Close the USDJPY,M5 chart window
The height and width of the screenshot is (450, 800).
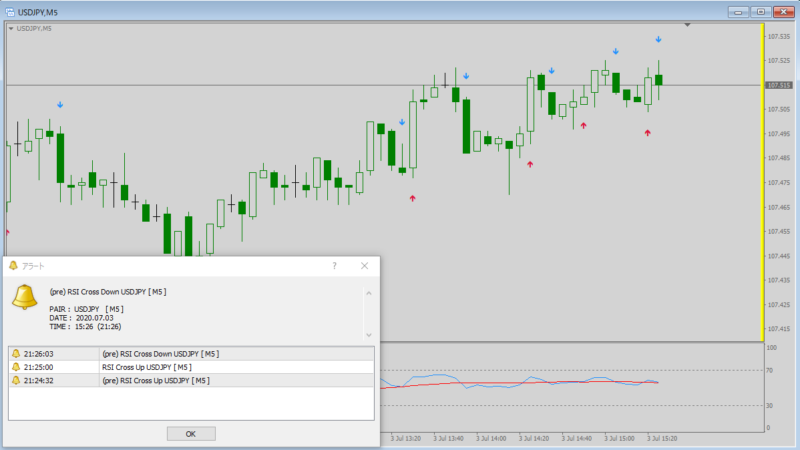pyautogui.click(x=784, y=12)
